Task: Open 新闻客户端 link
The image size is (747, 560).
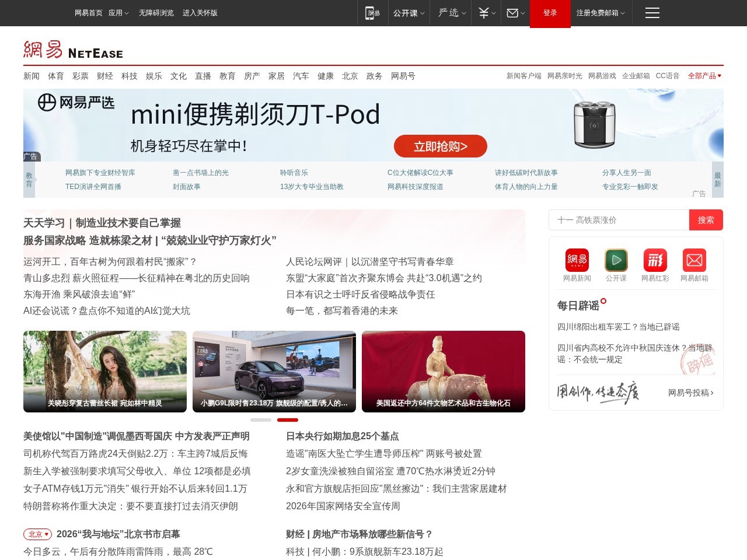Action: [x=524, y=76]
